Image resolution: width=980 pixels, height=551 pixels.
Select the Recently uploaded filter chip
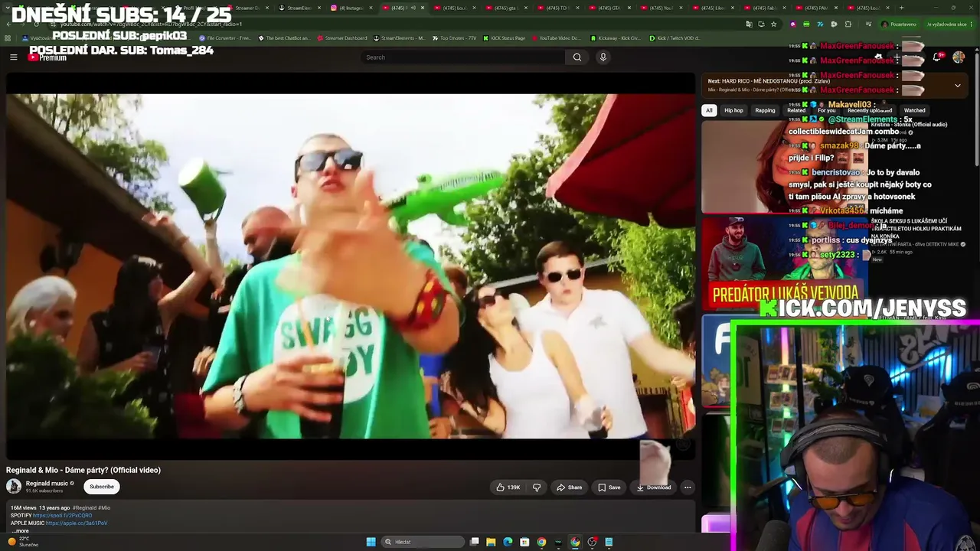coord(870,110)
